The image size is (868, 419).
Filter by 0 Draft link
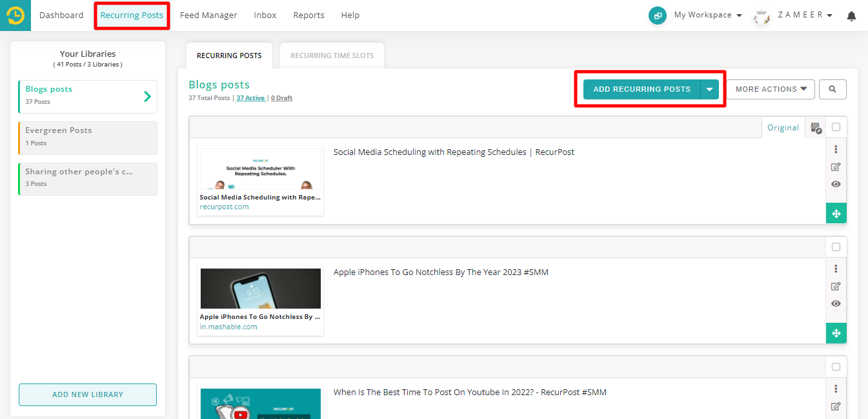(281, 98)
